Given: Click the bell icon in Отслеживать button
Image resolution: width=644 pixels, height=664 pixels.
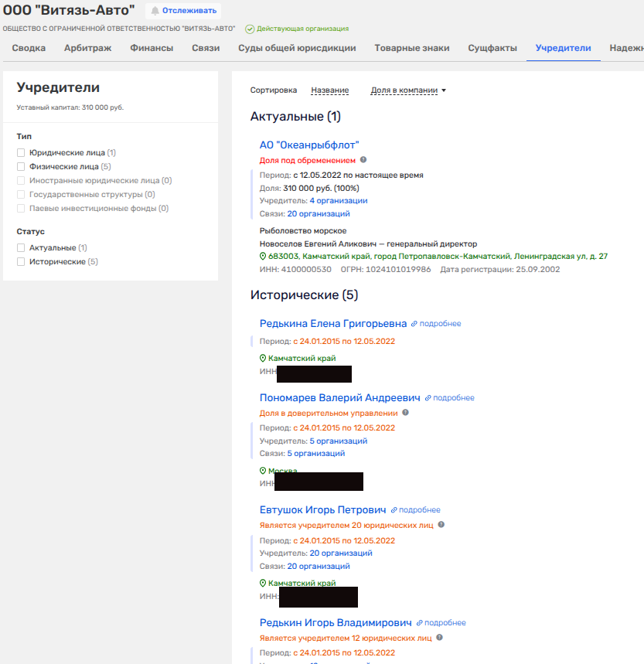Looking at the screenshot, I should point(155,11).
